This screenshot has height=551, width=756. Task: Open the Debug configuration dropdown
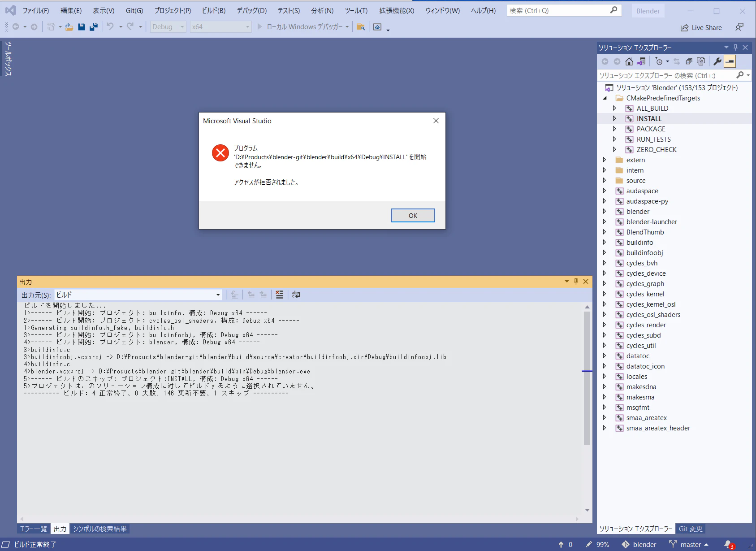(168, 27)
